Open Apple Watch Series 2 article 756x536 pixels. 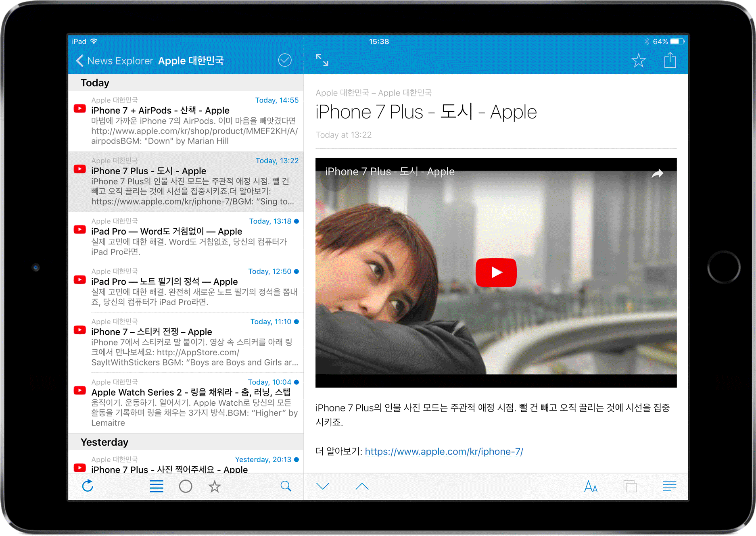click(x=186, y=403)
